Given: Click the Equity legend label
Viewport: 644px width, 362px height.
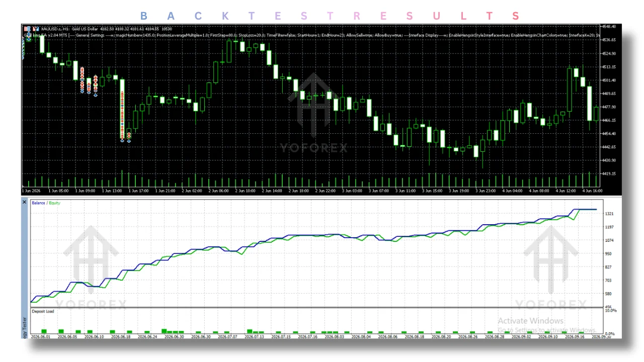Looking at the screenshot, I should 54,203.
